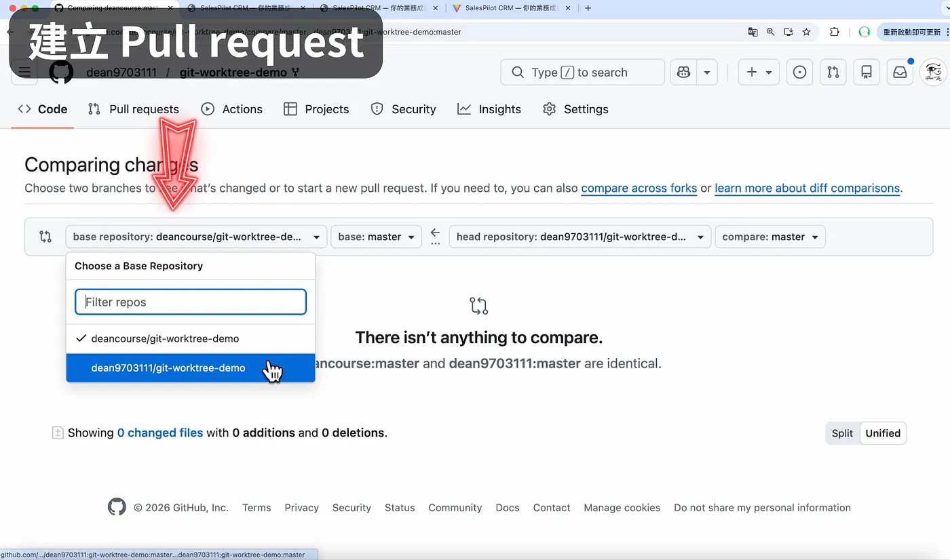950x560 pixels.
Task: Open the repository Settings tab
Action: [575, 109]
